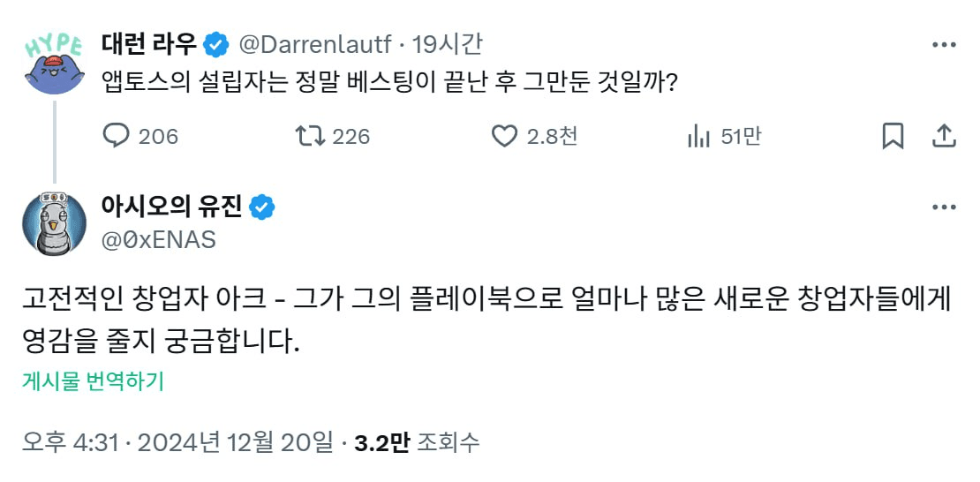
Task: Click the 게시물 번역하기 translate link
Action: coord(94,381)
